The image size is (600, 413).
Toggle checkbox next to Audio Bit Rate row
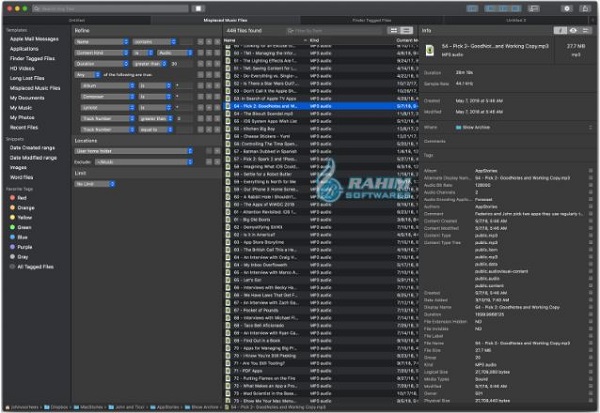coord(591,185)
